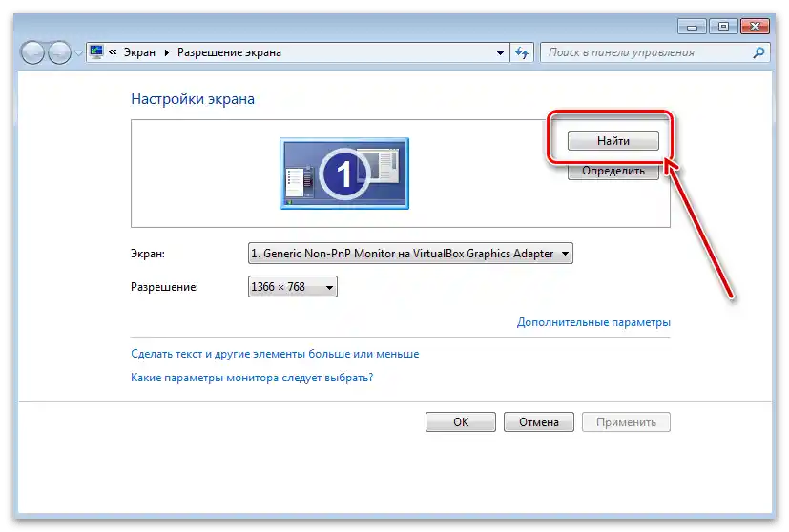789x532 pixels.
Task: Click the "Применить" button
Action: tap(626, 421)
